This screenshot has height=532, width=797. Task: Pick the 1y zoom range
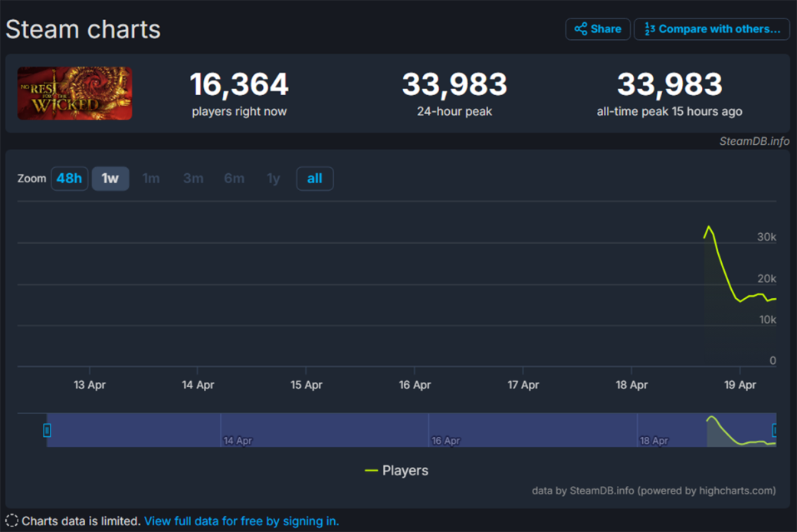[274, 179]
